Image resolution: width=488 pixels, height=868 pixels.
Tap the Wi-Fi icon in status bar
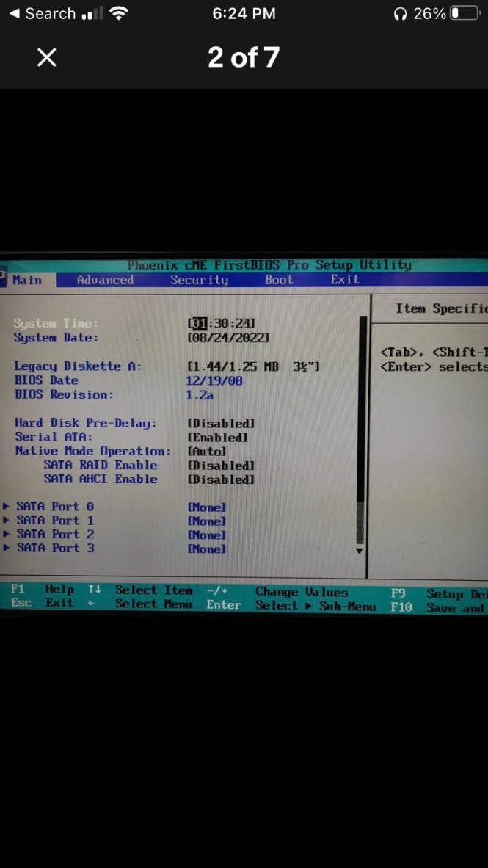coord(118,13)
